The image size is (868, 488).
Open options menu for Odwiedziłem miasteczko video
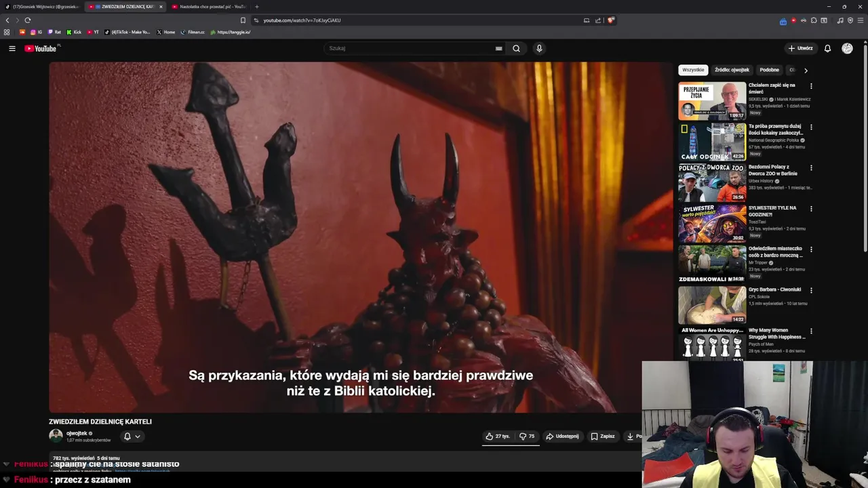[811, 249]
